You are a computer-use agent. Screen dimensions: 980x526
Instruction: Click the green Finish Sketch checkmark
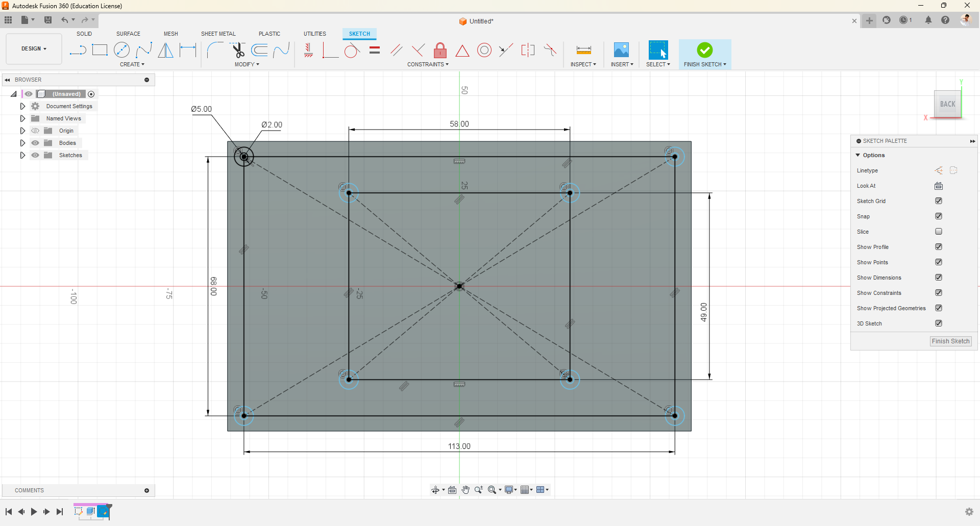[x=705, y=50]
